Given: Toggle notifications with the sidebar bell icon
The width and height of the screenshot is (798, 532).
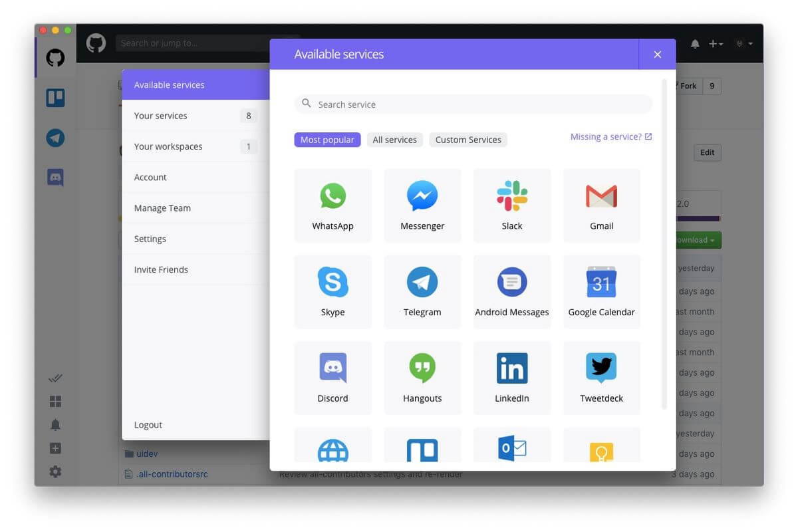Looking at the screenshot, I should (55, 424).
